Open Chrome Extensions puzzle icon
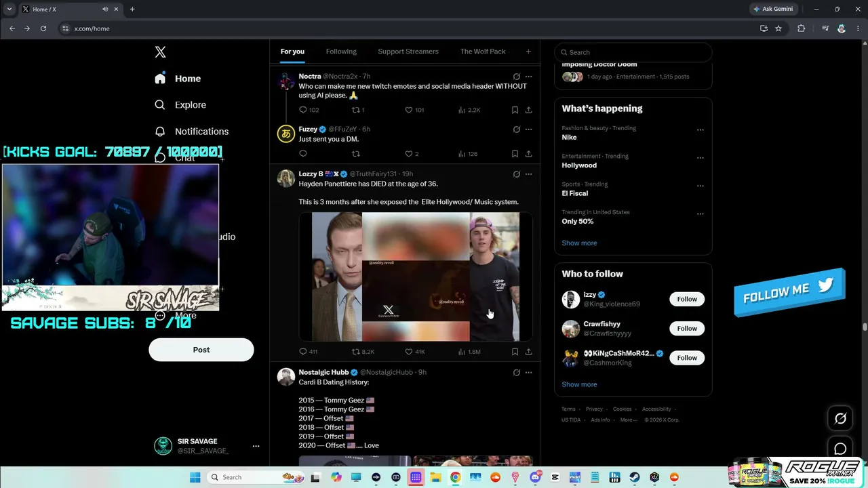The width and height of the screenshot is (868, 488). tap(801, 28)
